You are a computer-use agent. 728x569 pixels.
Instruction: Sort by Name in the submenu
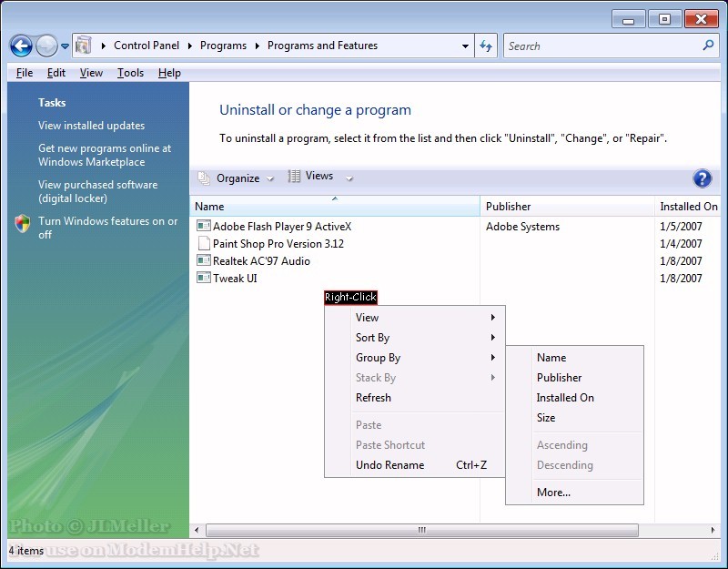pyautogui.click(x=574, y=357)
